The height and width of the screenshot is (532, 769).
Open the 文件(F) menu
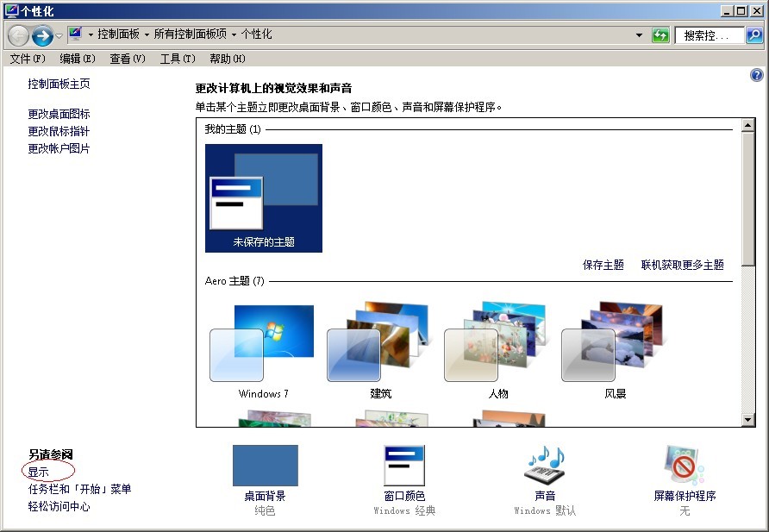28,59
